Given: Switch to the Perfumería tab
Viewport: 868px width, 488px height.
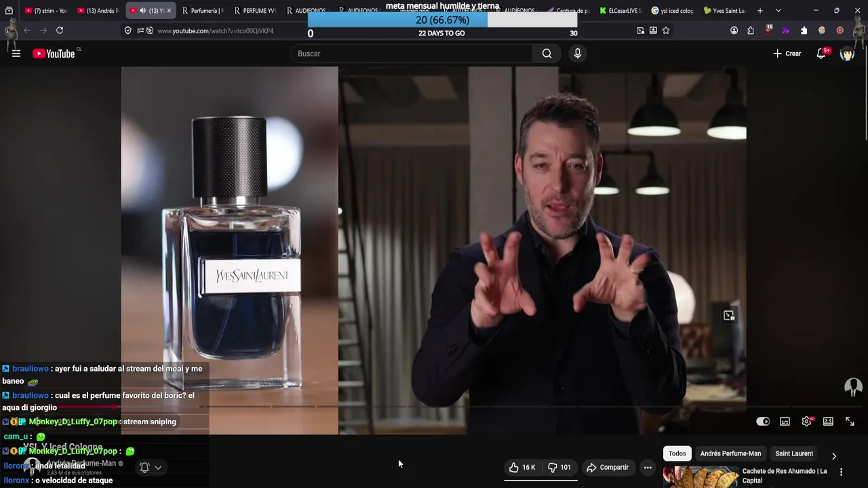Looking at the screenshot, I should [x=203, y=11].
